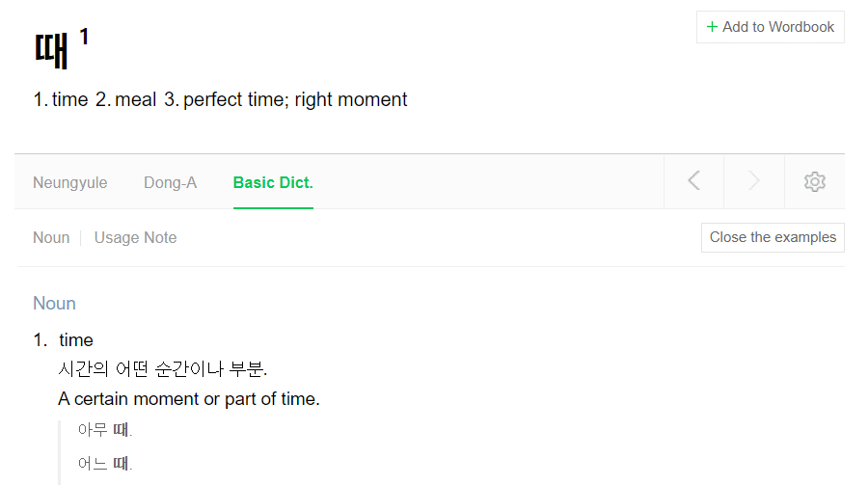This screenshot has width=868, height=485.
Task: Click the blue Noun heading
Action: coord(54,304)
